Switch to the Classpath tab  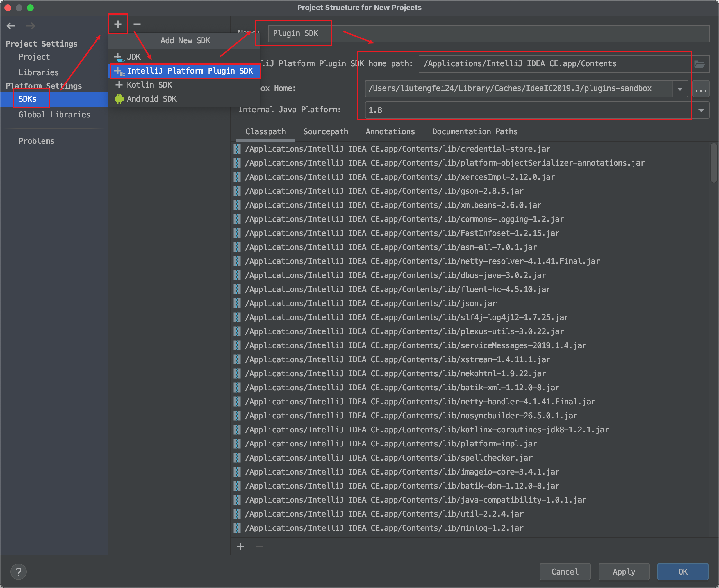(x=266, y=132)
